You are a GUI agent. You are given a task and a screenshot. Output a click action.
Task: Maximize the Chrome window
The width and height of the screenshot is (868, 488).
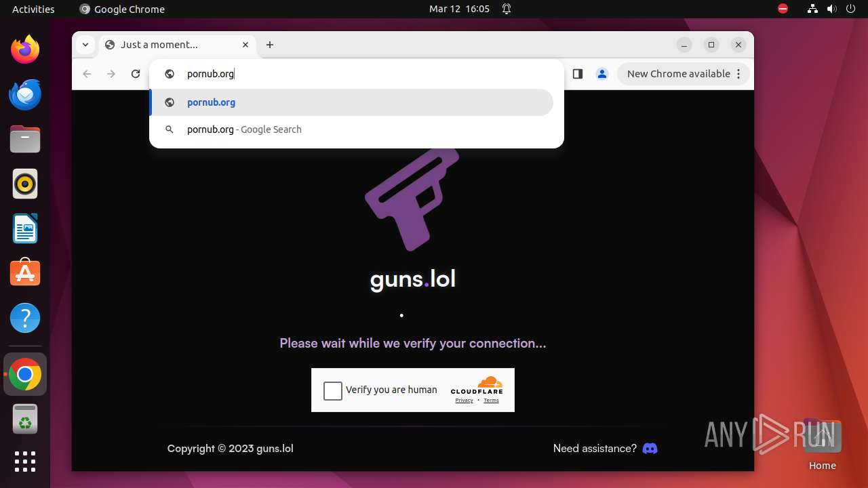click(x=711, y=45)
